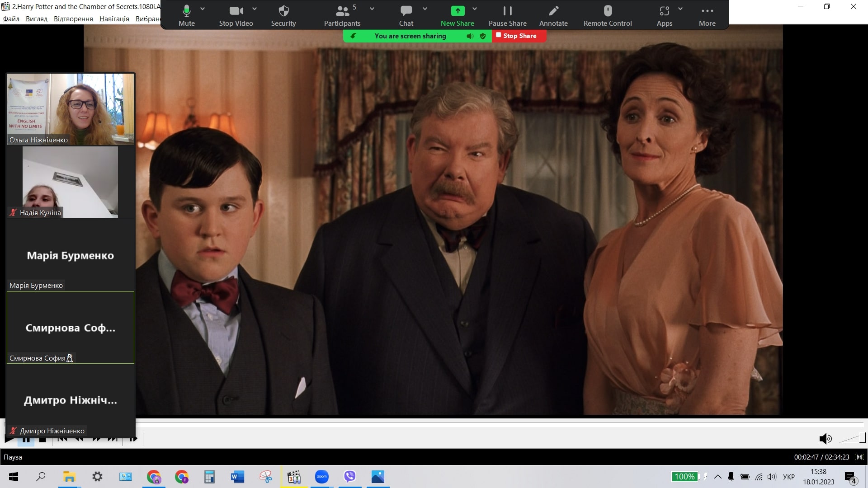Start a New Share

(x=458, y=16)
